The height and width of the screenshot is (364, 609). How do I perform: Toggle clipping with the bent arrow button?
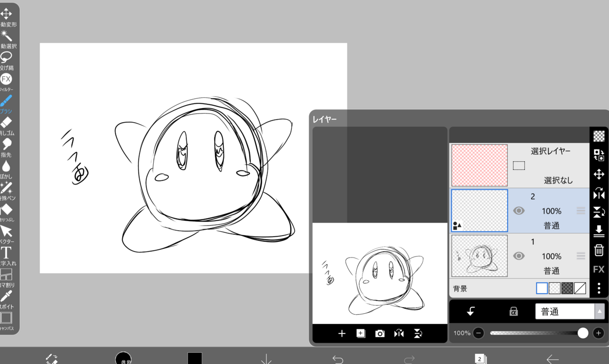470,312
